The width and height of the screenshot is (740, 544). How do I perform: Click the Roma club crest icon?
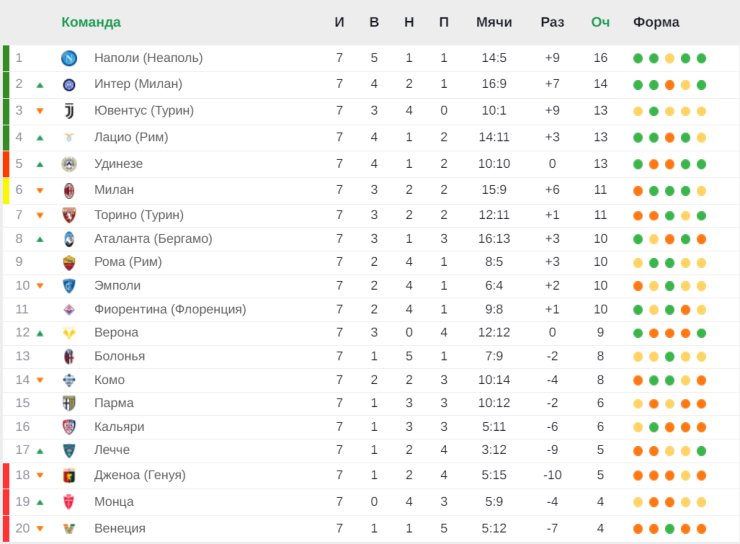69,262
